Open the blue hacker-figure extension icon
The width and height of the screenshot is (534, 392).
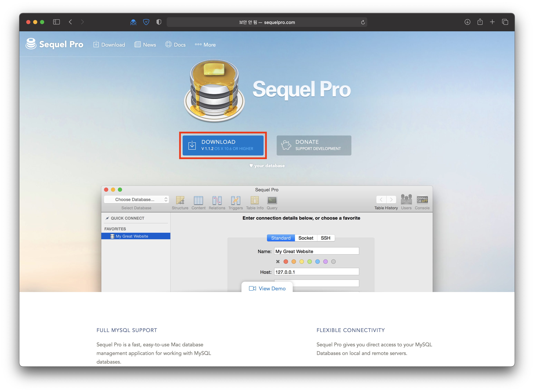(x=133, y=22)
